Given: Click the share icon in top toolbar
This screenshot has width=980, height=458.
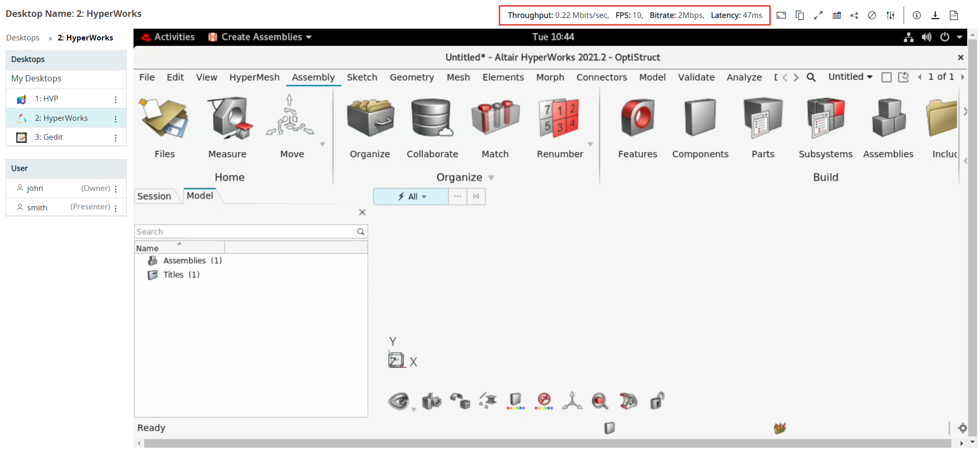Looking at the screenshot, I should point(854,15).
